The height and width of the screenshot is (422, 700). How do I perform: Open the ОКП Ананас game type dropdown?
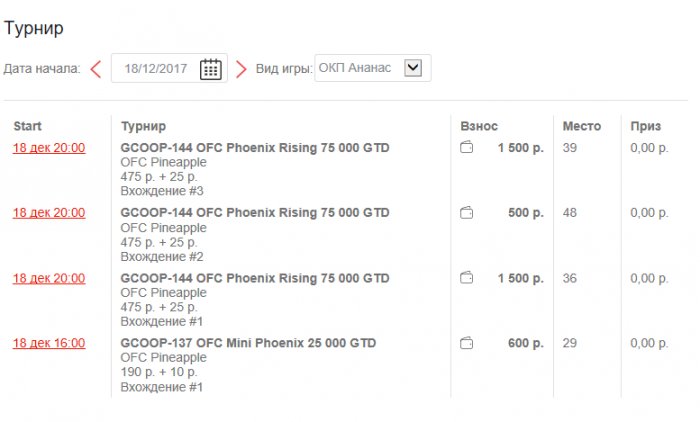(413, 68)
